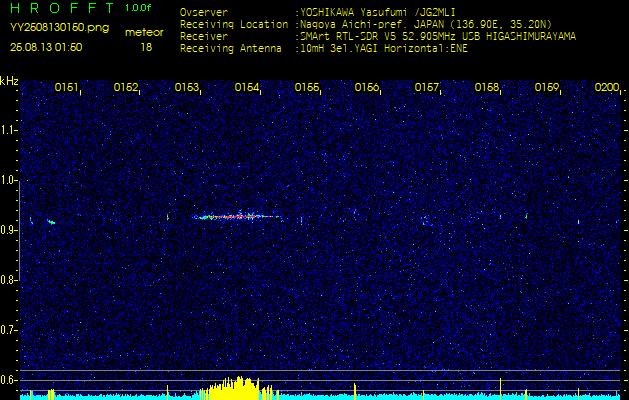Select the file name YY2508130150.png
629x400 pixels.
pyautogui.click(x=59, y=28)
